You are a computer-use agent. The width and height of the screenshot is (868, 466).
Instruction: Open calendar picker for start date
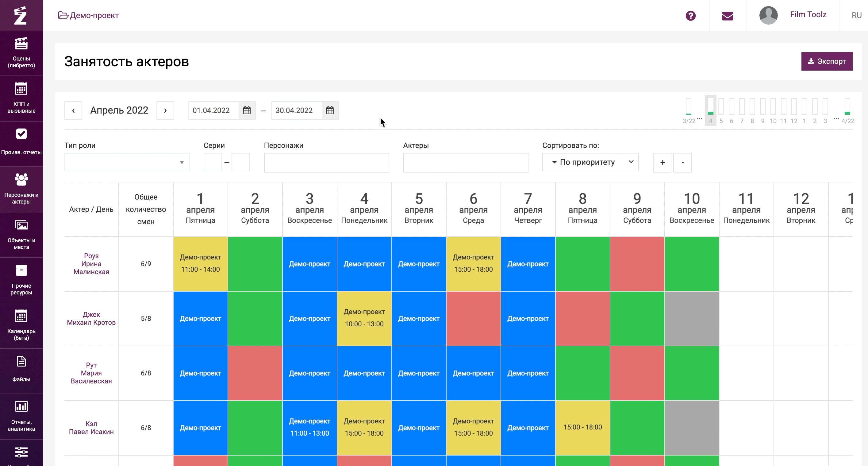tap(247, 110)
